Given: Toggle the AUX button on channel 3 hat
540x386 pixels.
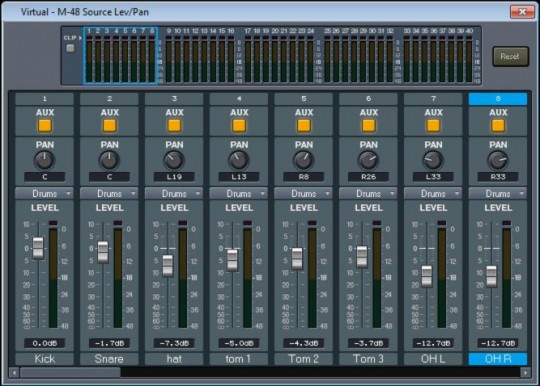Looking at the screenshot, I should point(174,126).
